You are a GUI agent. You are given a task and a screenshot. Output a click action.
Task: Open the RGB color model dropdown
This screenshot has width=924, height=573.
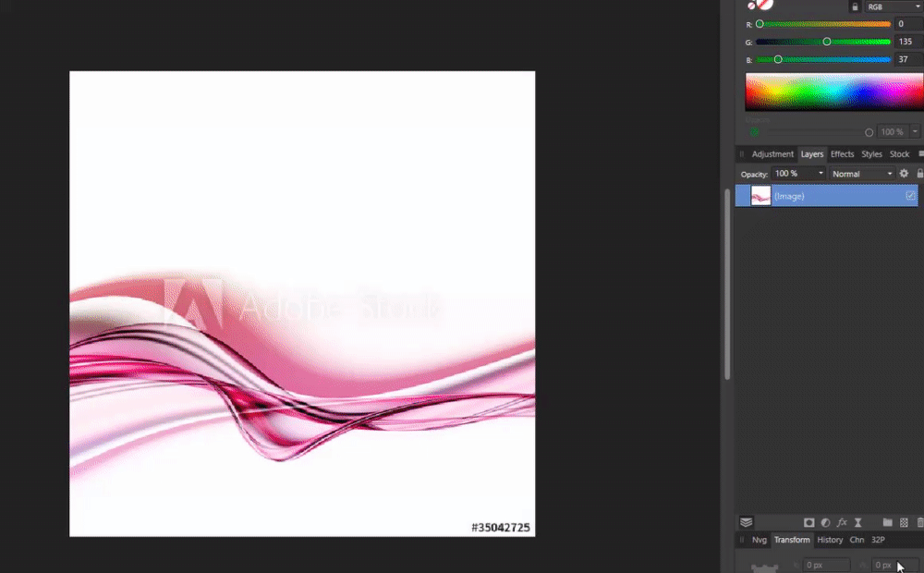tap(894, 7)
